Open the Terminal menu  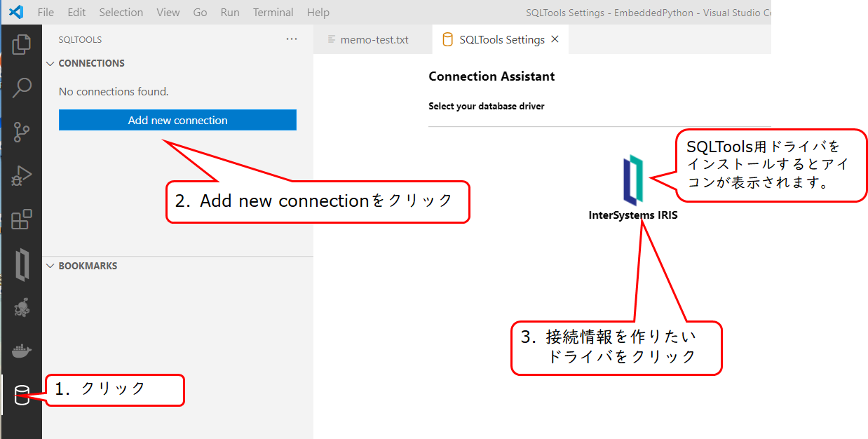click(x=273, y=12)
